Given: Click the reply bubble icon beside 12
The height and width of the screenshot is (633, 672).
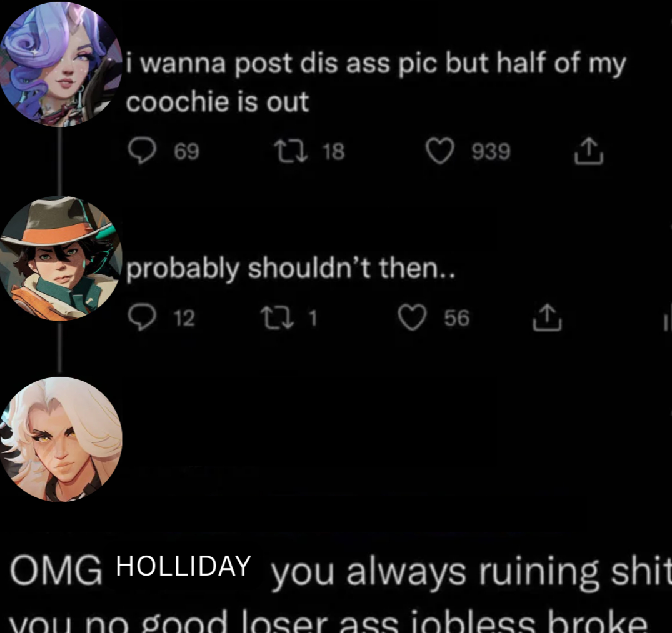Looking at the screenshot, I should 142,317.
